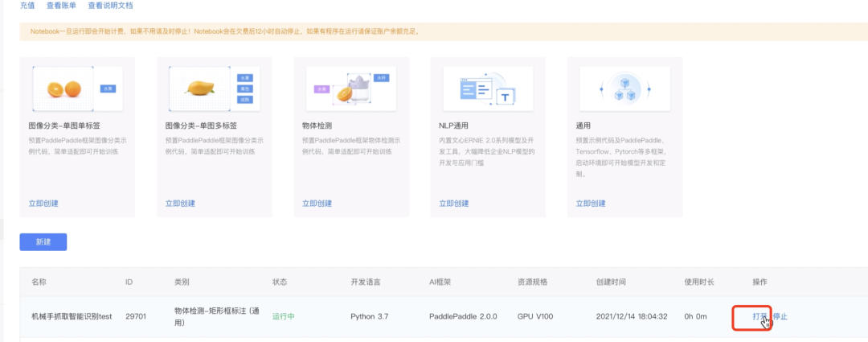This screenshot has width=868, height=342.
Task: Click the 物体检测-矩形框标注 category cell
Action: pyautogui.click(x=216, y=316)
